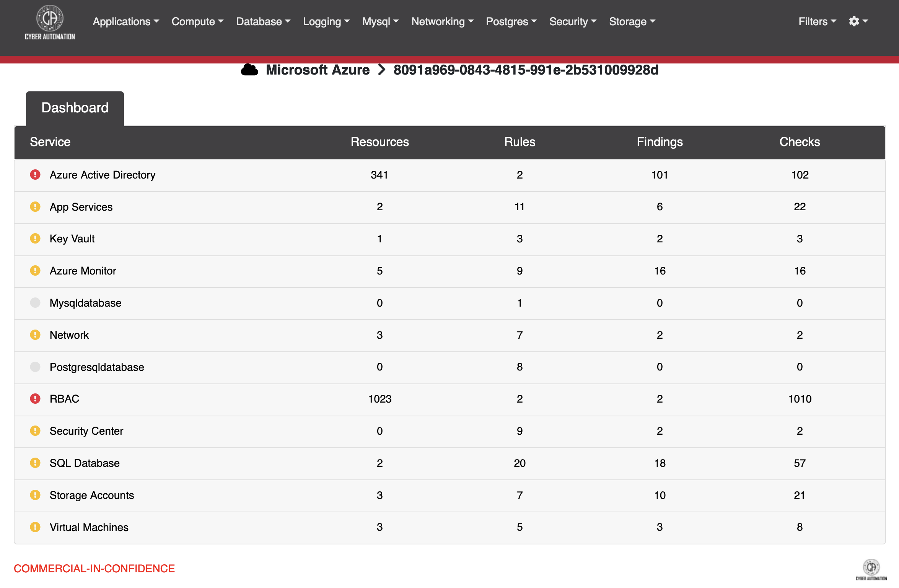Open the Storage Accounts service link

[x=92, y=495]
